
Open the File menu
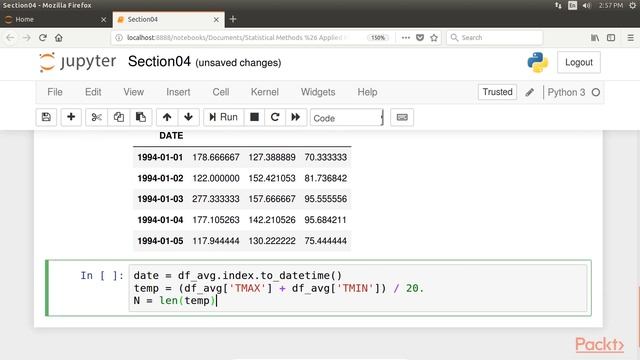55,92
